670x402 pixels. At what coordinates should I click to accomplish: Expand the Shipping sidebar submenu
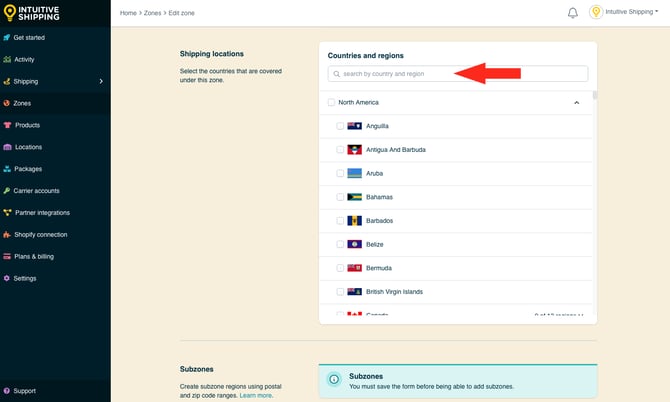pos(101,81)
